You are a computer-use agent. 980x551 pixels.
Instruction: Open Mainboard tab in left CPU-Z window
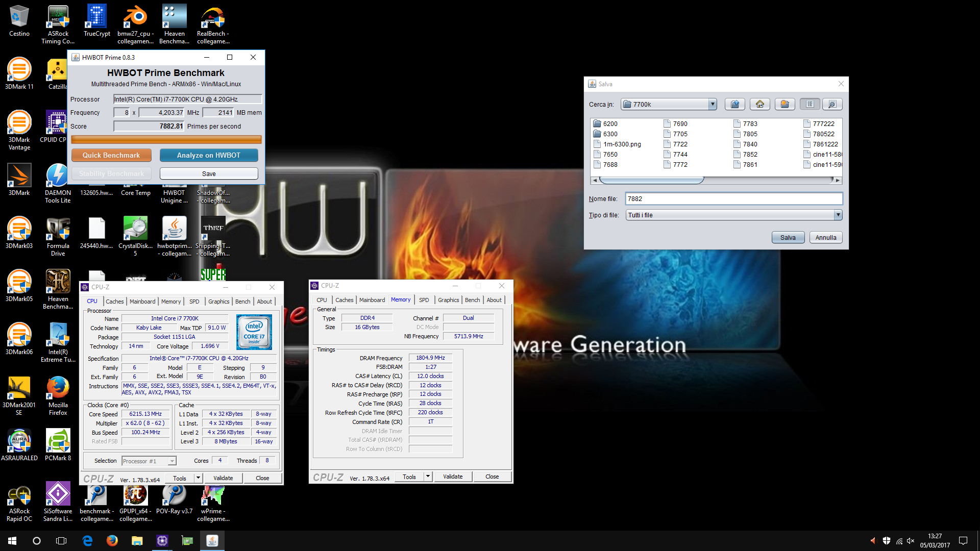pyautogui.click(x=142, y=302)
